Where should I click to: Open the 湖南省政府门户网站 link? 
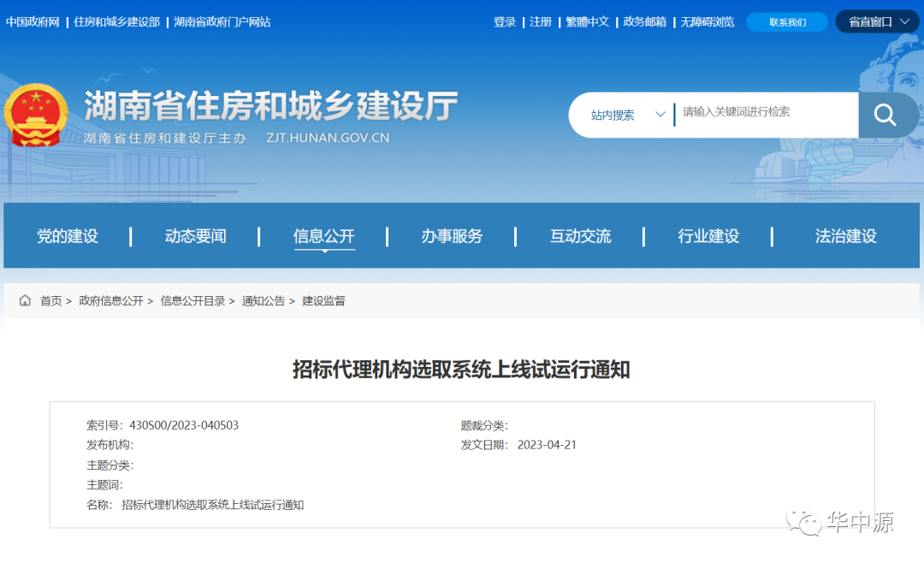tap(222, 21)
